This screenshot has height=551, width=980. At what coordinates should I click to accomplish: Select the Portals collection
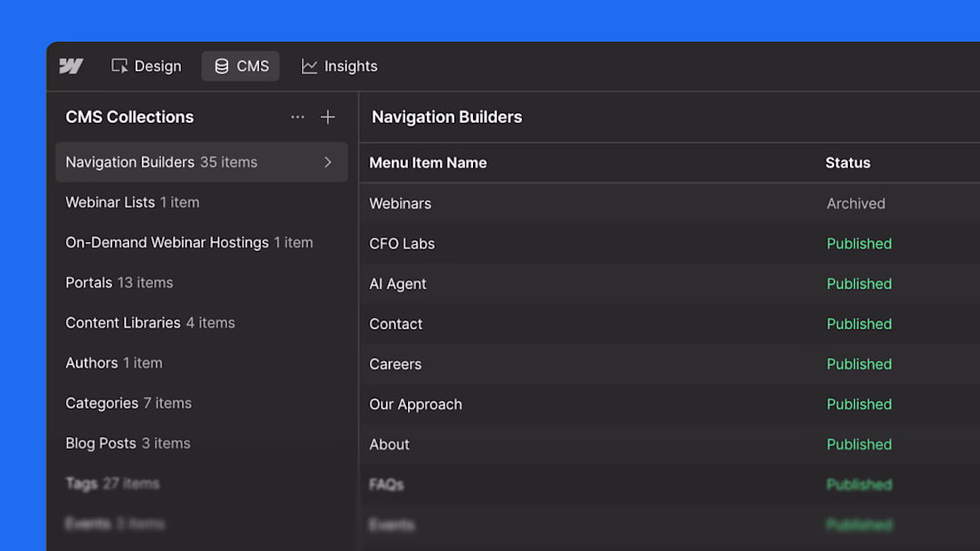(201, 283)
